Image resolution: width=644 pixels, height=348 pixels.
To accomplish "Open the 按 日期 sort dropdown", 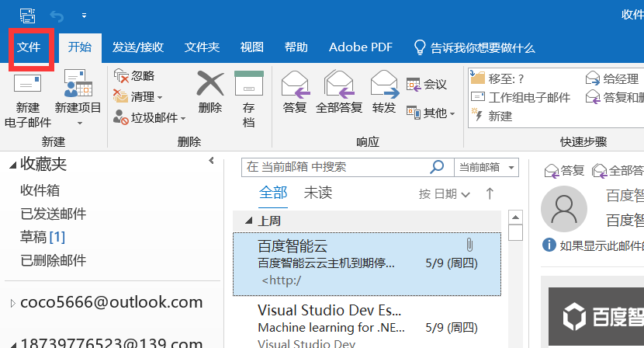I will pyautogui.click(x=445, y=193).
